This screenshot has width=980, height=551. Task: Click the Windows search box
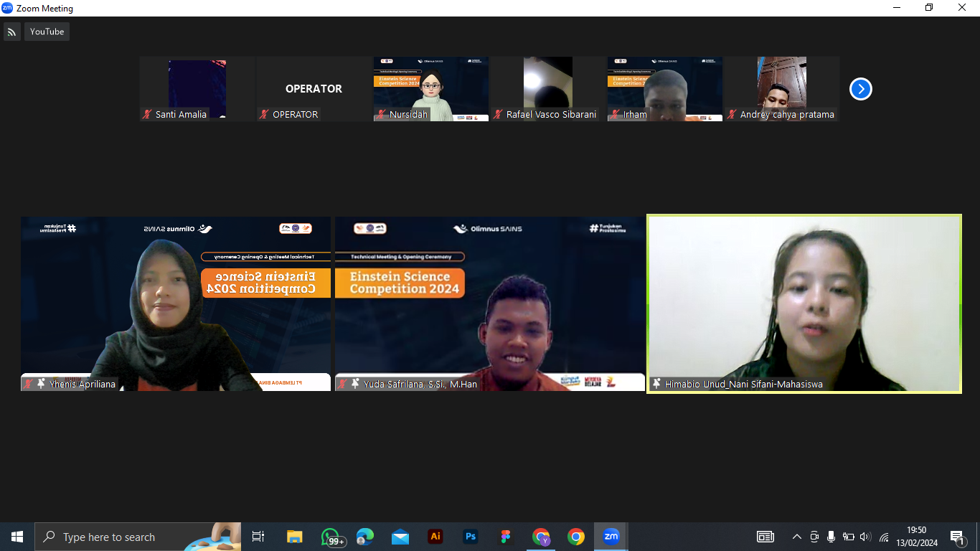tap(136, 537)
